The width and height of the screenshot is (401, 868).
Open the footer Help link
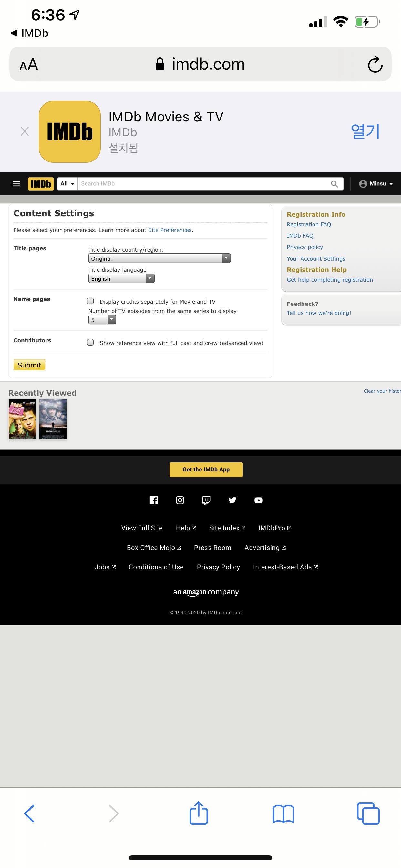186,528
